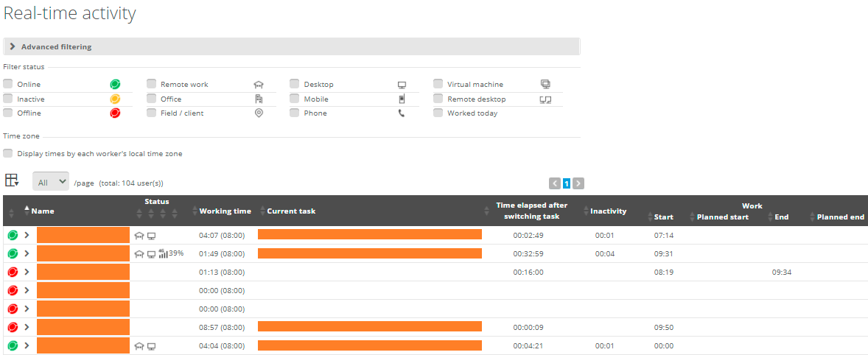The image size is (868, 355).
Task: Click the Field / client location pin icon
Action: click(258, 113)
